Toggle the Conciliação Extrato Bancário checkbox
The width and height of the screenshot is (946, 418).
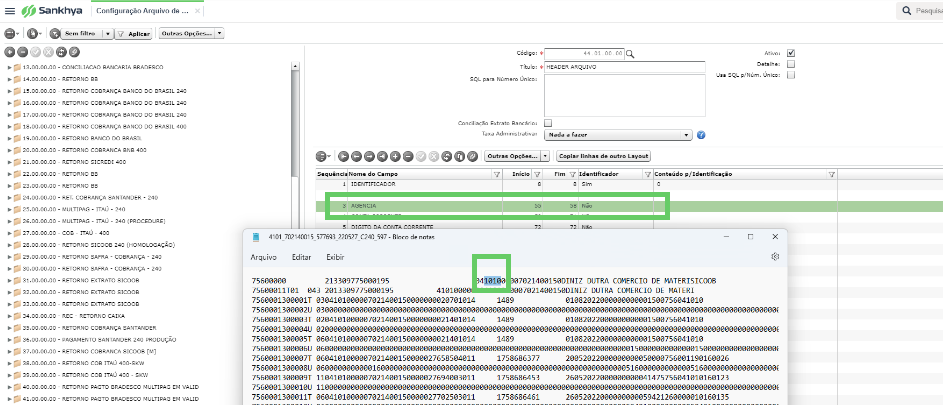tap(548, 123)
